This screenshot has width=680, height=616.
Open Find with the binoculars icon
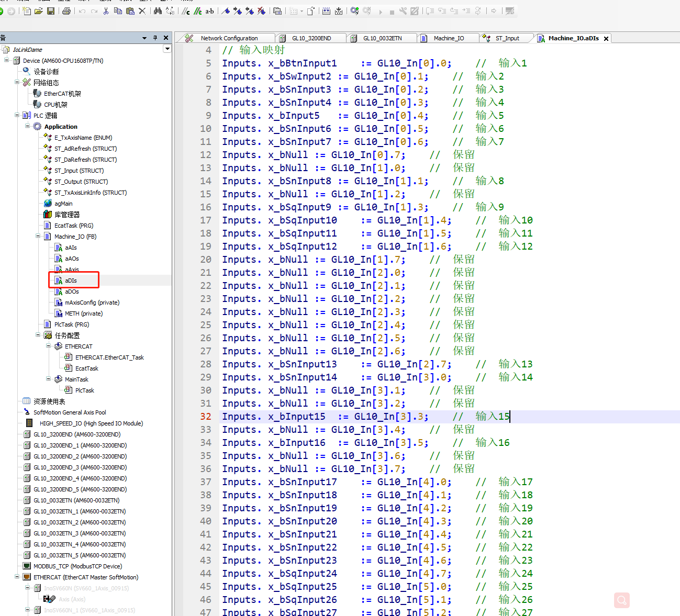coord(158,10)
